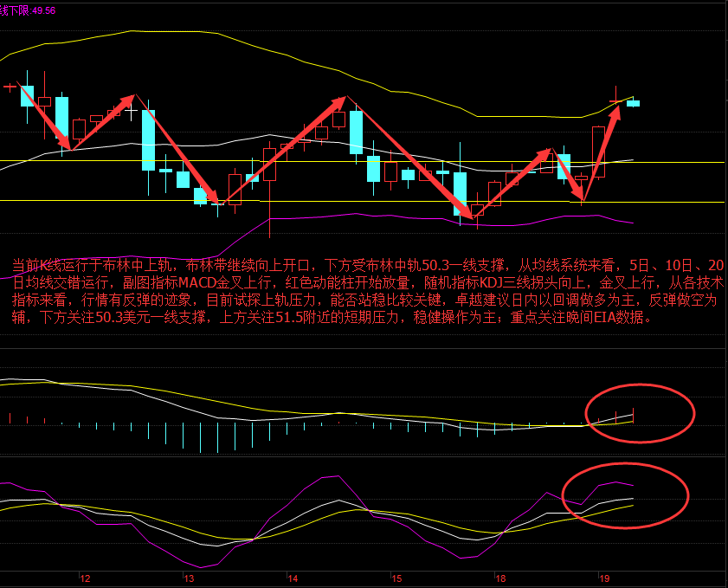Select the large red candle above date 19
Image resolution: width=728 pixels, height=588 pixels.
coord(598,152)
